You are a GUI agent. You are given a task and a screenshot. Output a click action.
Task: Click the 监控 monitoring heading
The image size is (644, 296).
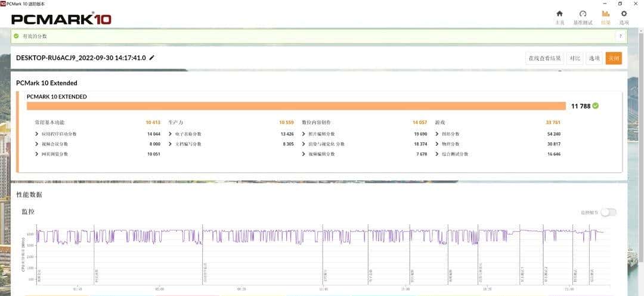coord(28,212)
